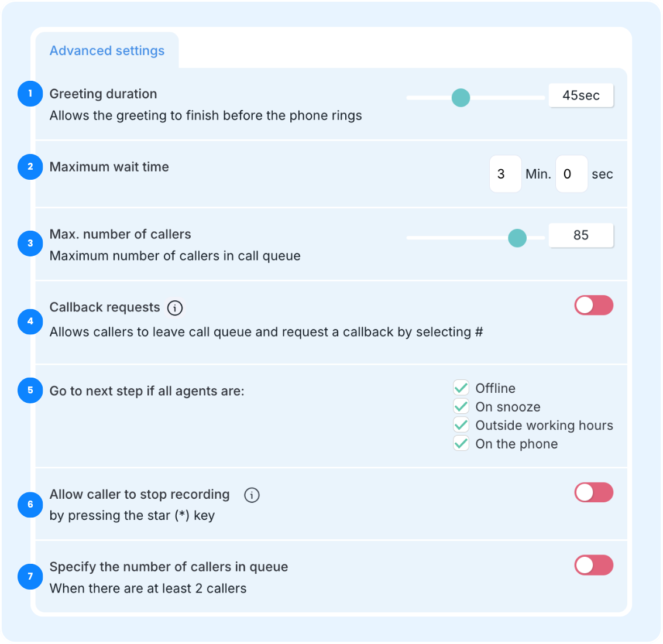Enable the Callback requests toggle
Image resolution: width=663 pixels, height=644 pixels.
(593, 306)
